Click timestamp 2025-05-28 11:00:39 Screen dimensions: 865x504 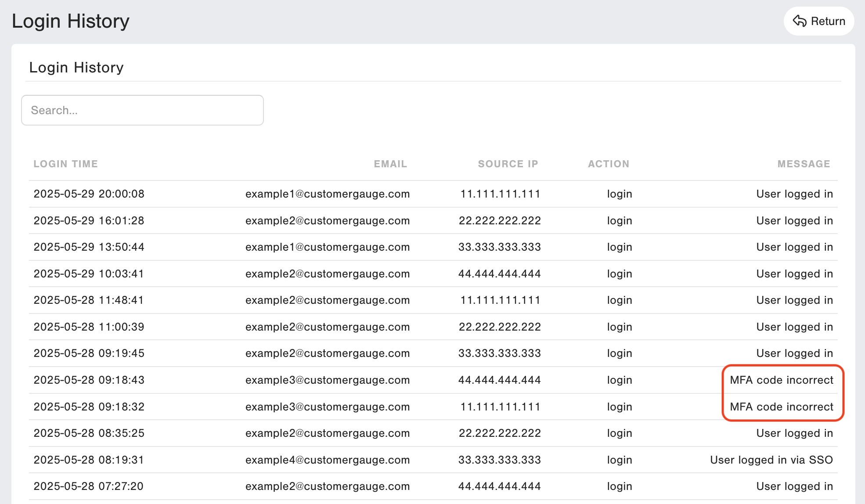[89, 327]
